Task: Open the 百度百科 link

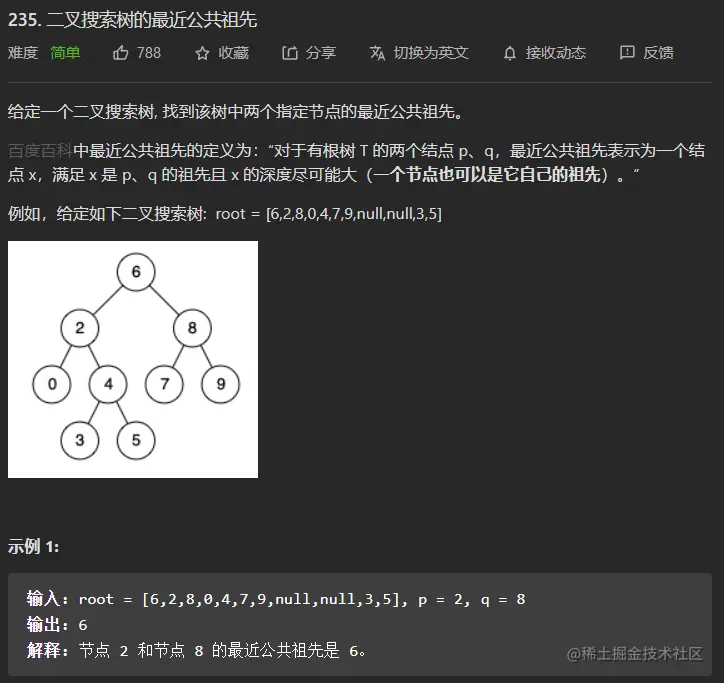Action: [40, 151]
